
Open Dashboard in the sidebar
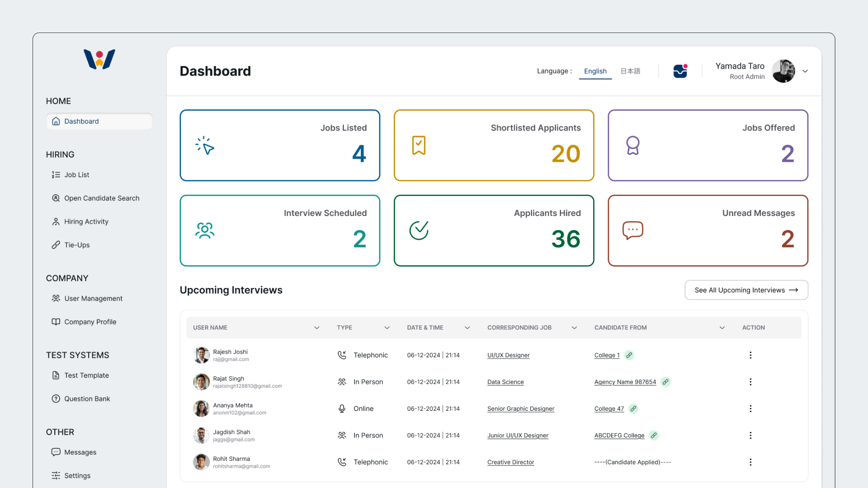click(99, 121)
